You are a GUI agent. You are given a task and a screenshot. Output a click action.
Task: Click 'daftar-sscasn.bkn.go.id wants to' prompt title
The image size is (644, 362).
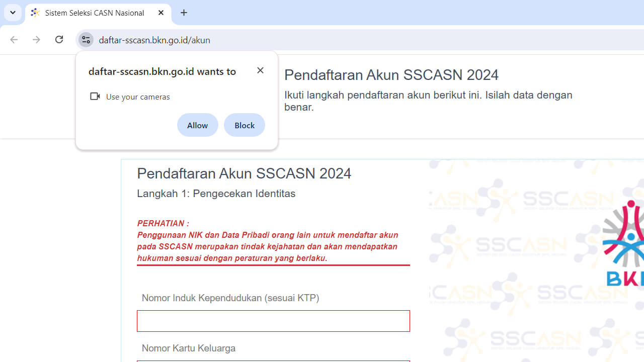coord(162,71)
